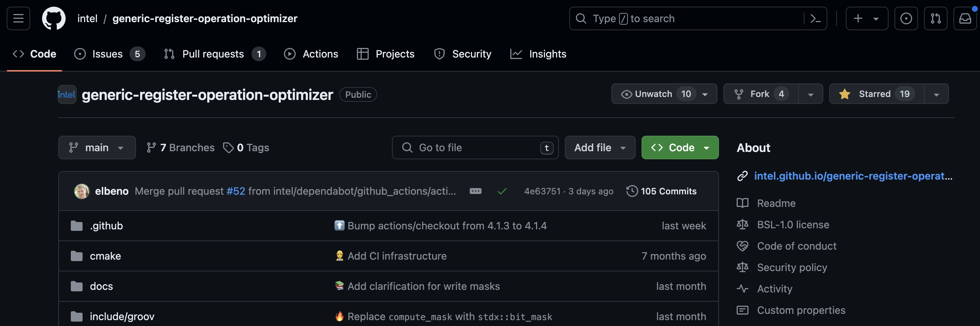
Task: Toggle the Starred button to unstar
Action: [x=876, y=94]
